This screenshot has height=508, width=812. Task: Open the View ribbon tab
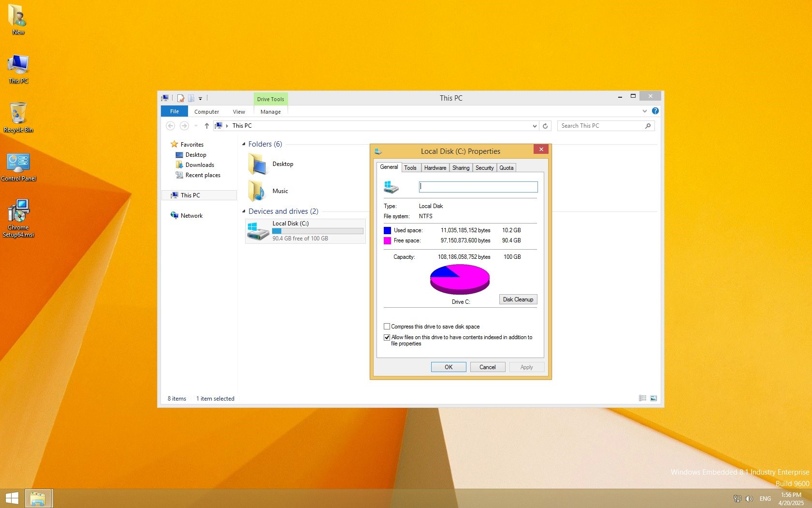tap(239, 112)
